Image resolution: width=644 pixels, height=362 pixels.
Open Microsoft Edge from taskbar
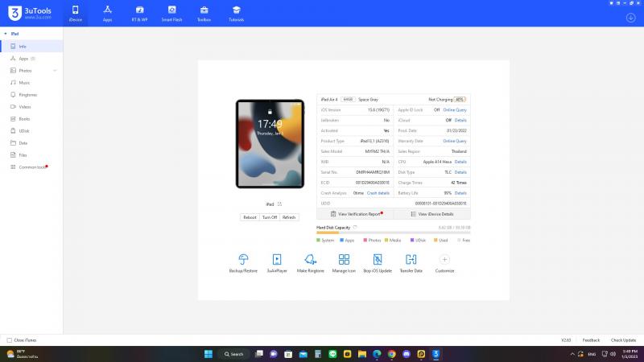point(377,354)
